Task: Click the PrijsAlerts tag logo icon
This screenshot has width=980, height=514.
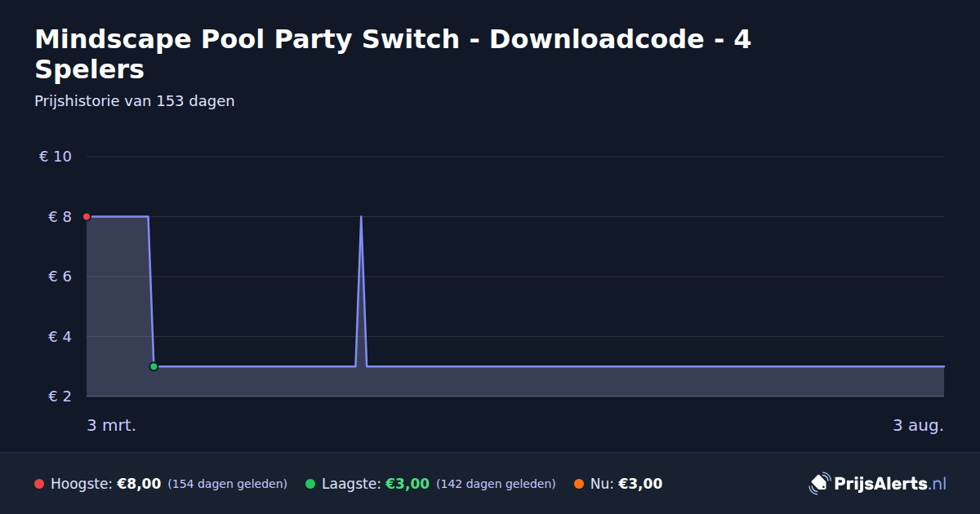Action: pyautogui.click(x=819, y=484)
